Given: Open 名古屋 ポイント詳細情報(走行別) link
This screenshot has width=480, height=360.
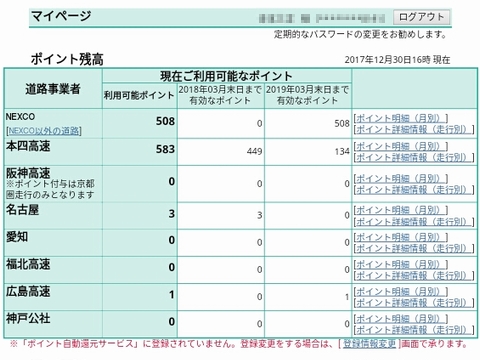Looking at the screenshot, I should tap(414, 222).
